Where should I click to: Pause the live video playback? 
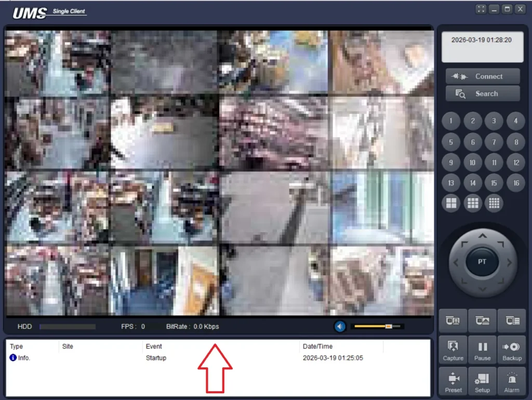tap(482, 349)
